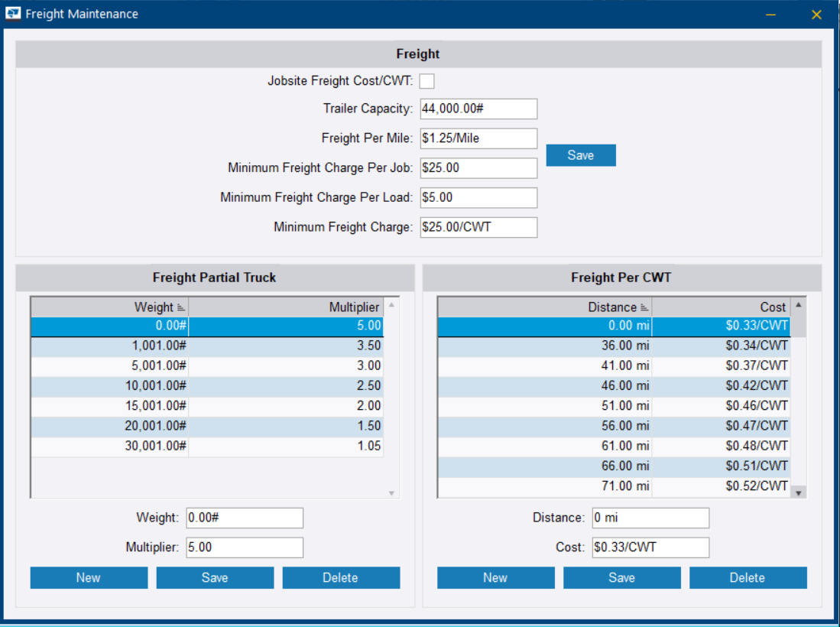Sort by Distance column header

pyautogui.click(x=544, y=307)
